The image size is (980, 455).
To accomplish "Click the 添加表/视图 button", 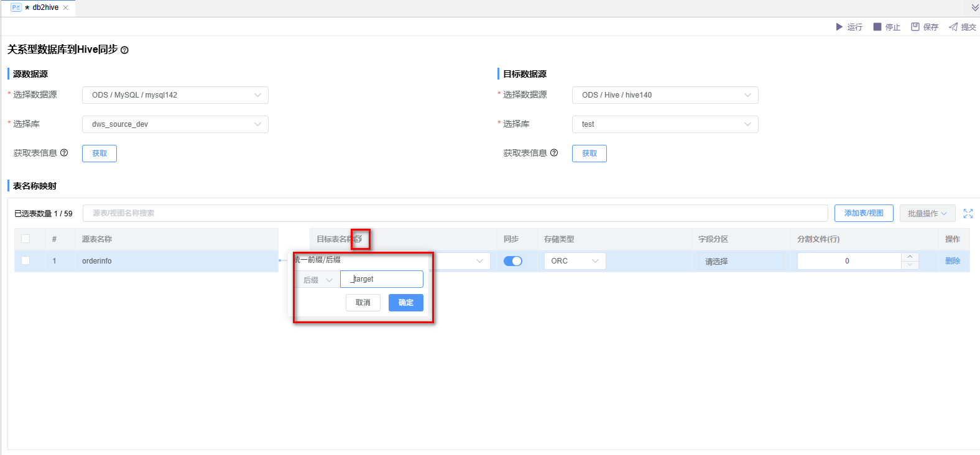I will 864,213.
